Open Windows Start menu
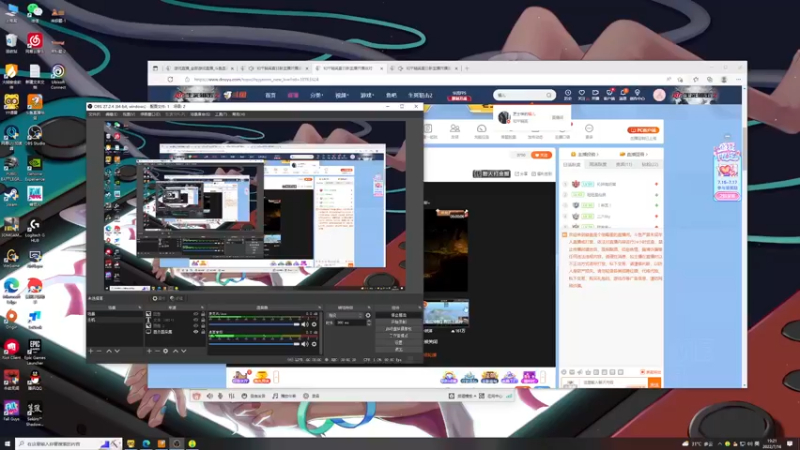800x450 pixels. (x=7, y=444)
